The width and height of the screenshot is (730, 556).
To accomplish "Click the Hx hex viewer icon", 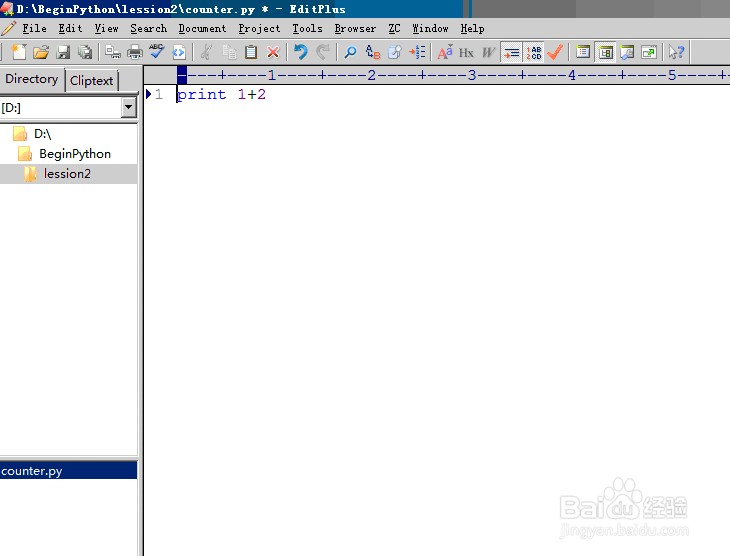I will [466, 52].
